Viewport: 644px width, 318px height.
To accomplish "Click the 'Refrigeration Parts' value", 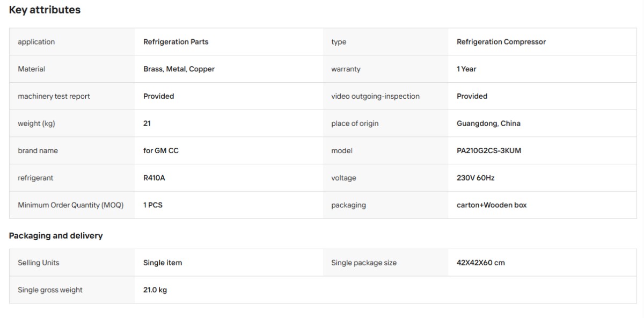I will click(175, 42).
